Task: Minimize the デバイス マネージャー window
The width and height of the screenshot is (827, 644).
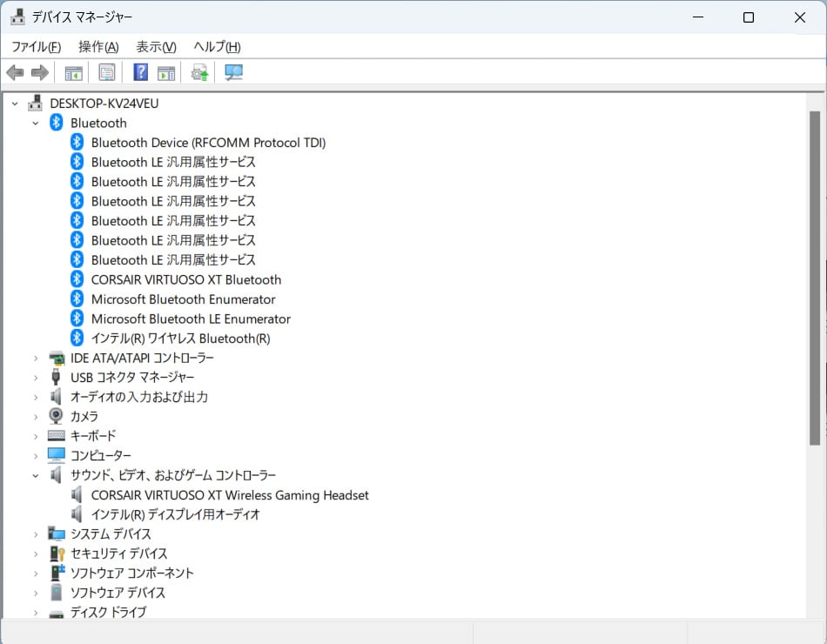Action: click(x=698, y=17)
